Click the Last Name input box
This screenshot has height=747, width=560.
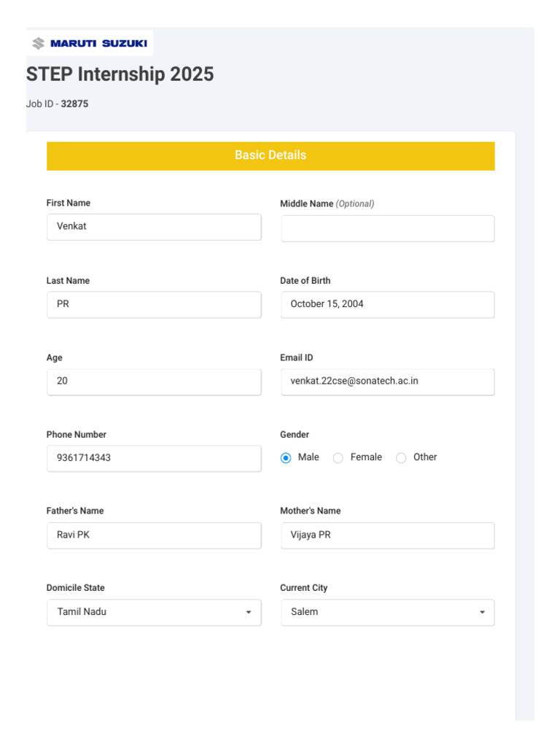(x=154, y=304)
